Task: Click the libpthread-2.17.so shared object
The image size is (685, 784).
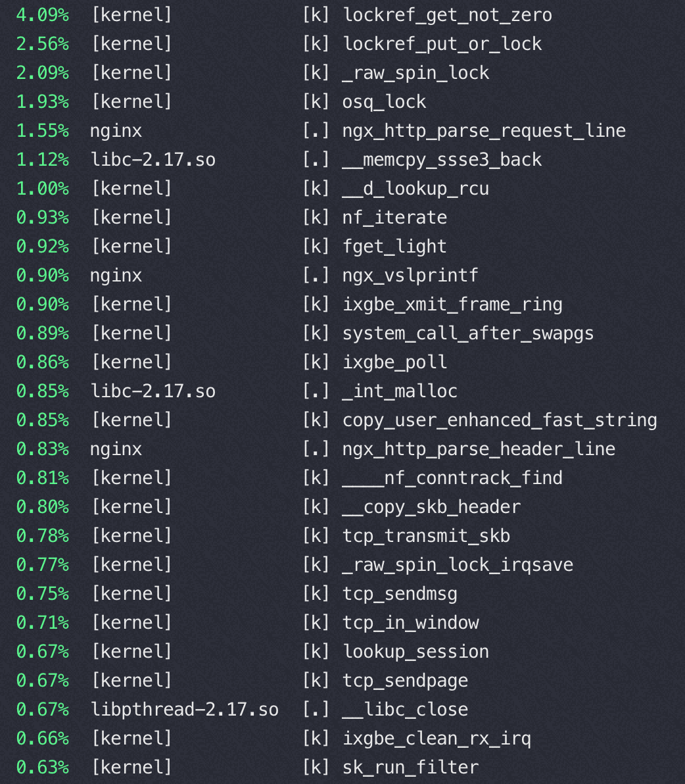Action: 184,710
